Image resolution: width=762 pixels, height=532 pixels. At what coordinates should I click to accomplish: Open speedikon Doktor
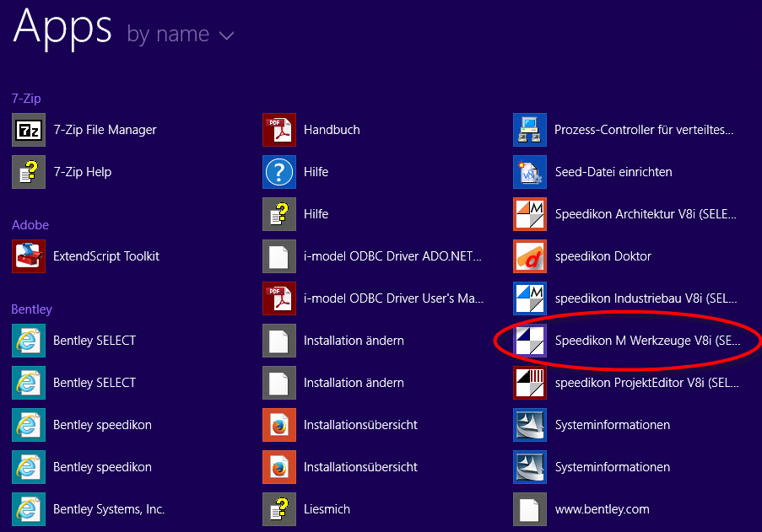point(582,256)
